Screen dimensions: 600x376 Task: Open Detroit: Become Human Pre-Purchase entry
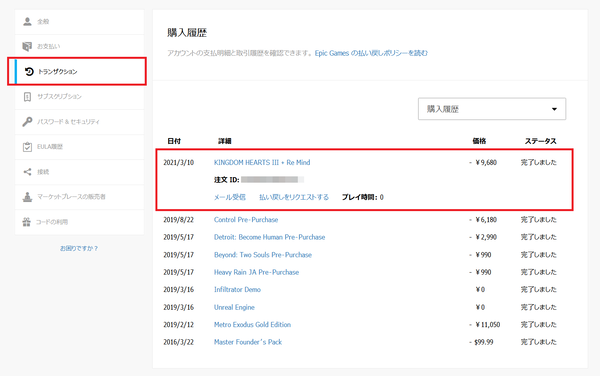click(269, 237)
